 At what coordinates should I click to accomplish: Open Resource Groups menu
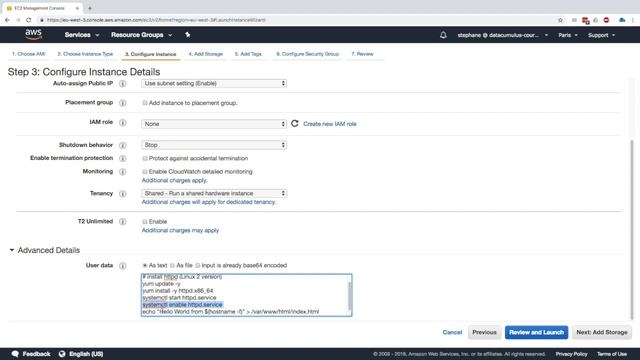click(x=141, y=35)
